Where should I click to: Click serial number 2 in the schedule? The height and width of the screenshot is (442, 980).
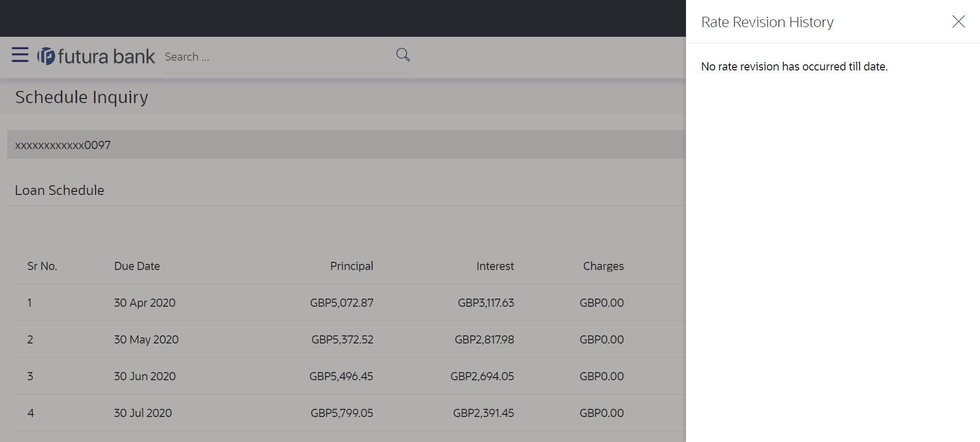pos(30,339)
